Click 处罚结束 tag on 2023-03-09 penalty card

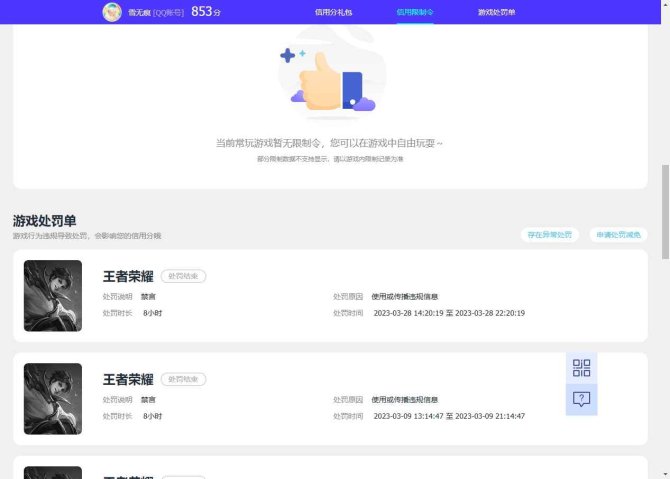183,379
